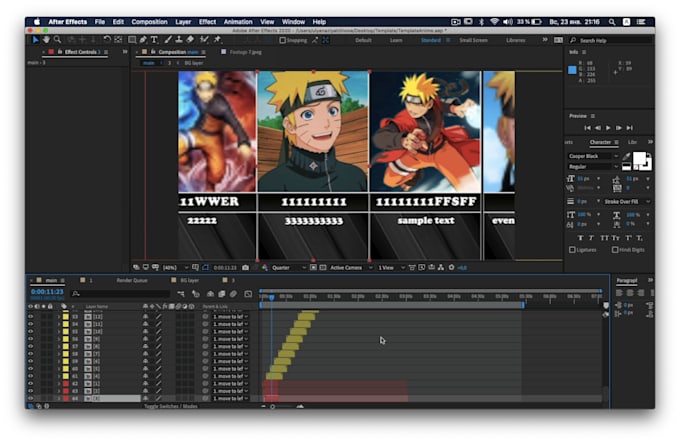Open the Composition menu

(149, 22)
